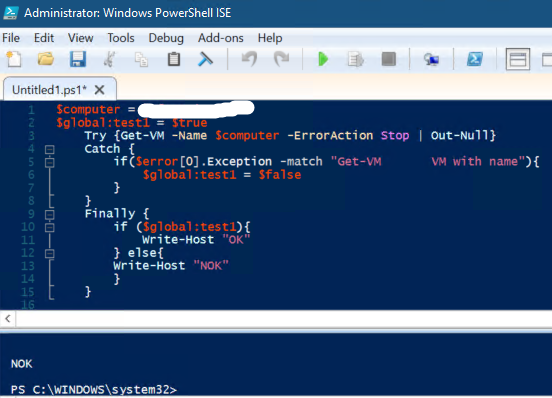
Task: Open new remote PowerShell tab icon
Action: click(x=431, y=59)
